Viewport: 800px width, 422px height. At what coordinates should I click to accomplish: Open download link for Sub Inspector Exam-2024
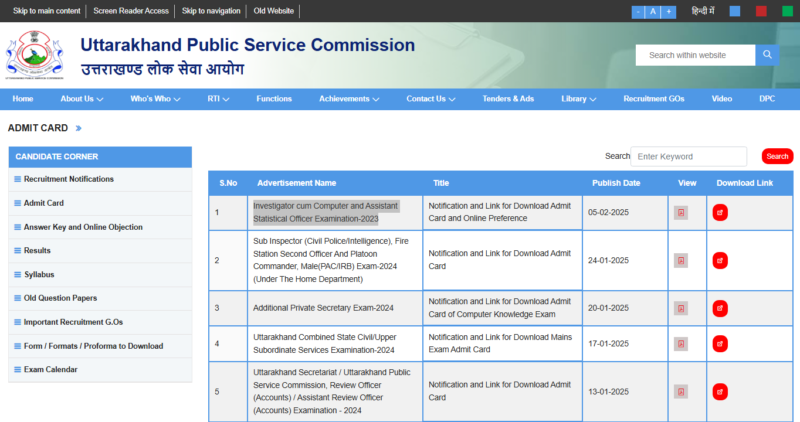pyautogui.click(x=719, y=260)
